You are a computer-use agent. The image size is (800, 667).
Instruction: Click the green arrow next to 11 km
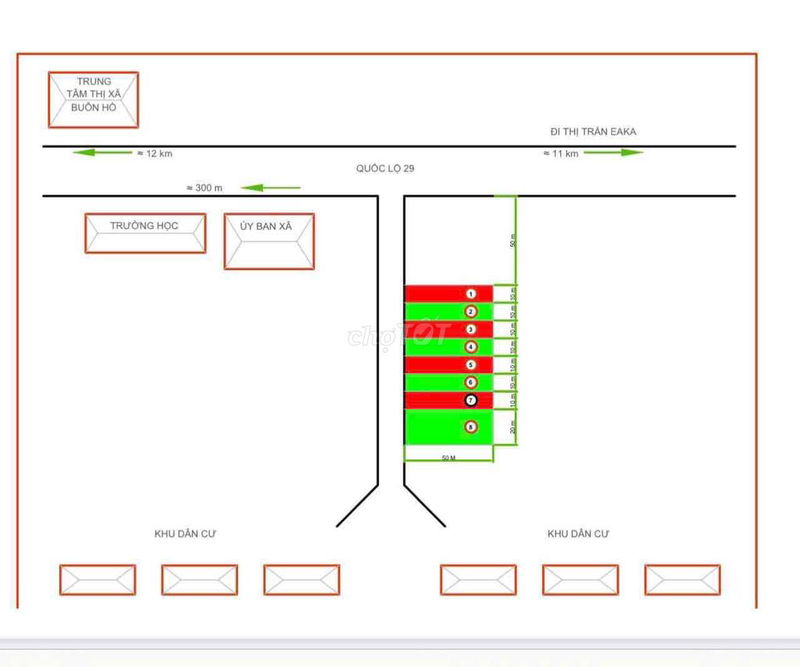point(613,153)
